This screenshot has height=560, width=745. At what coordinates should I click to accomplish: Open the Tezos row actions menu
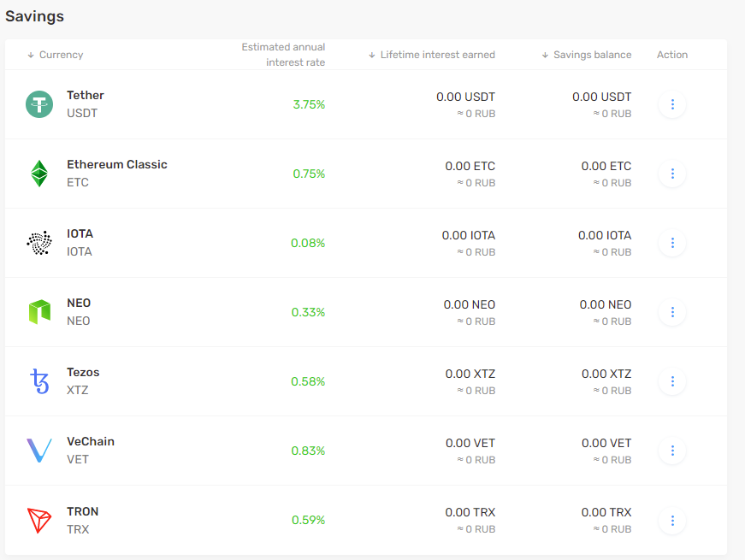[672, 381]
